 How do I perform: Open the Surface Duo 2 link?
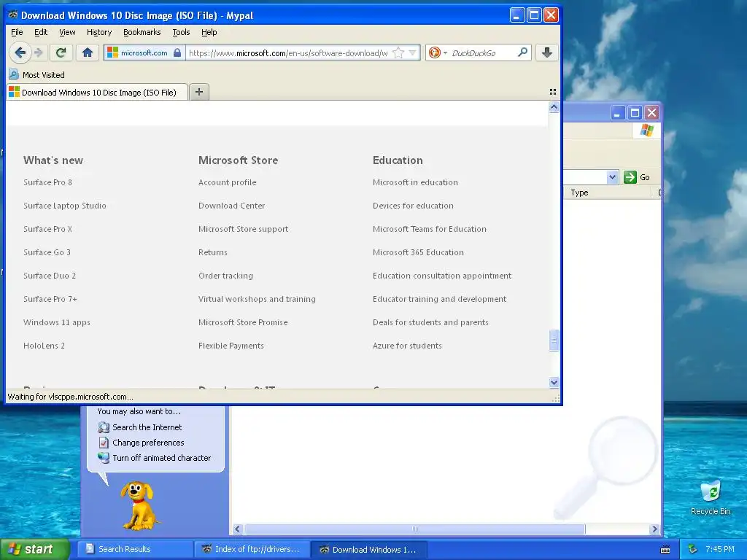coord(50,276)
